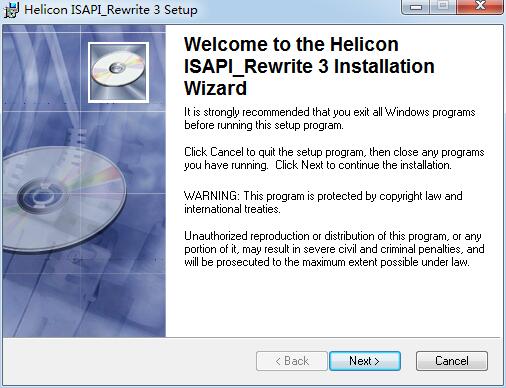The height and width of the screenshot is (388, 506).
Task: Click the greyed-out Back button
Action: [x=292, y=361]
